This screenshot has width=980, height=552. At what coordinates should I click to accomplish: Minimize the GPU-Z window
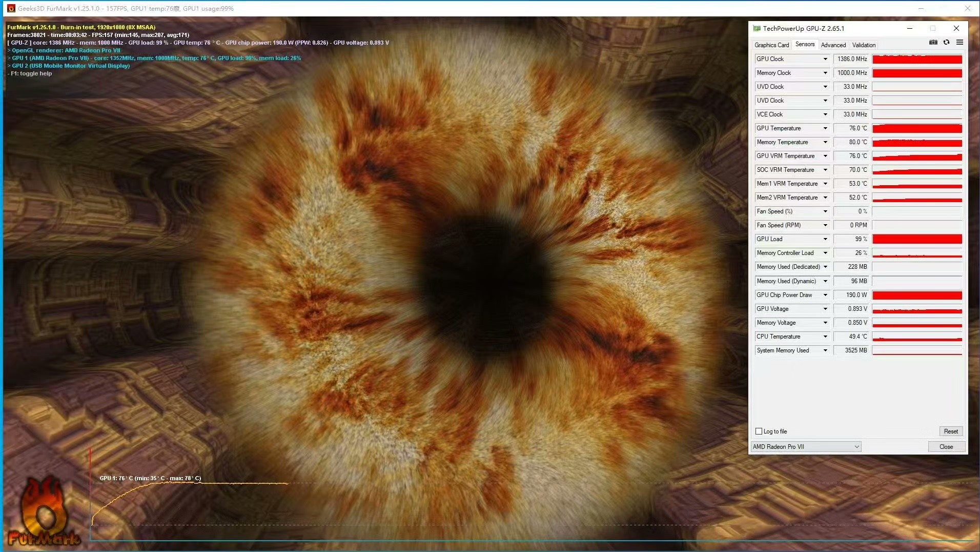[x=910, y=29]
